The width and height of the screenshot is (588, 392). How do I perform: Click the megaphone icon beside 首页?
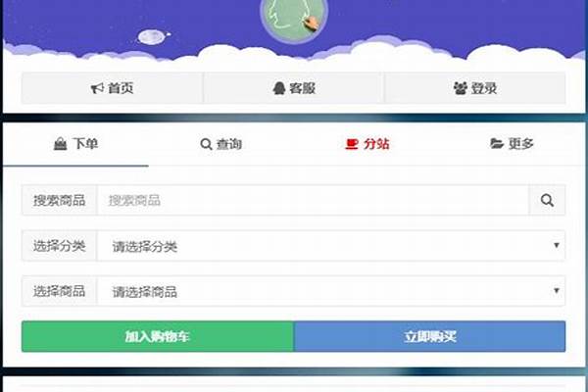(x=97, y=88)
